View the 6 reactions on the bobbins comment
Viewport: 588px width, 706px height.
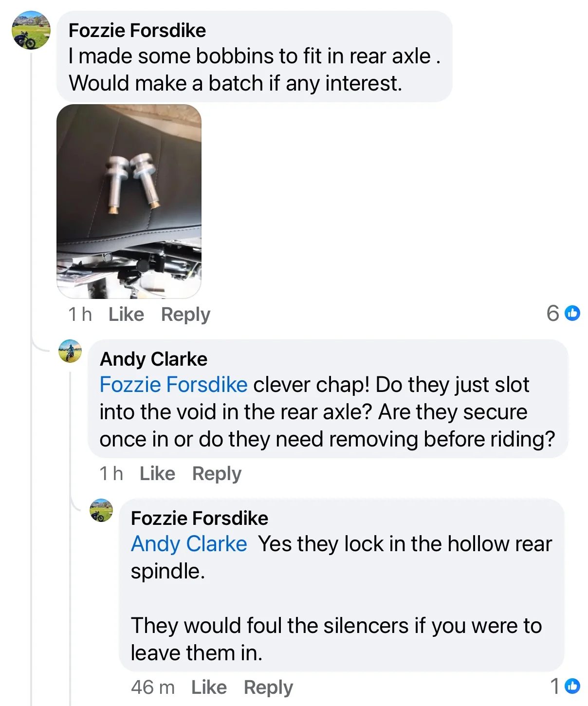563,313
